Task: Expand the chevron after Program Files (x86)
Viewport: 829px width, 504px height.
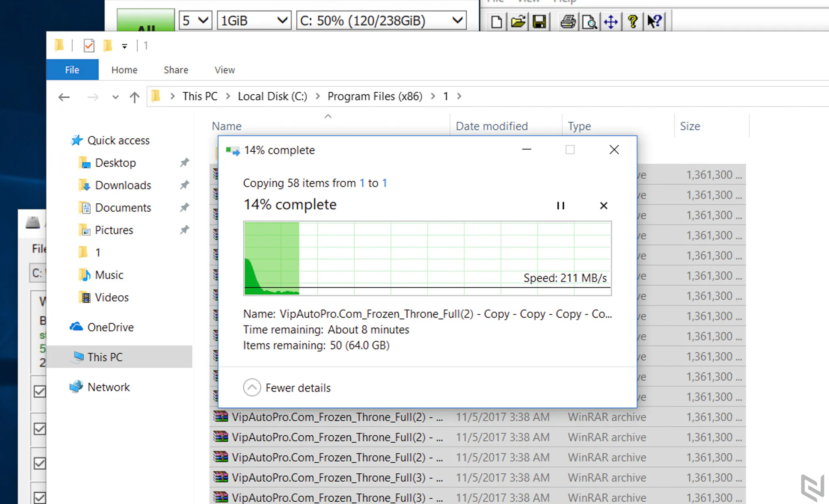Action: [433, 96]
